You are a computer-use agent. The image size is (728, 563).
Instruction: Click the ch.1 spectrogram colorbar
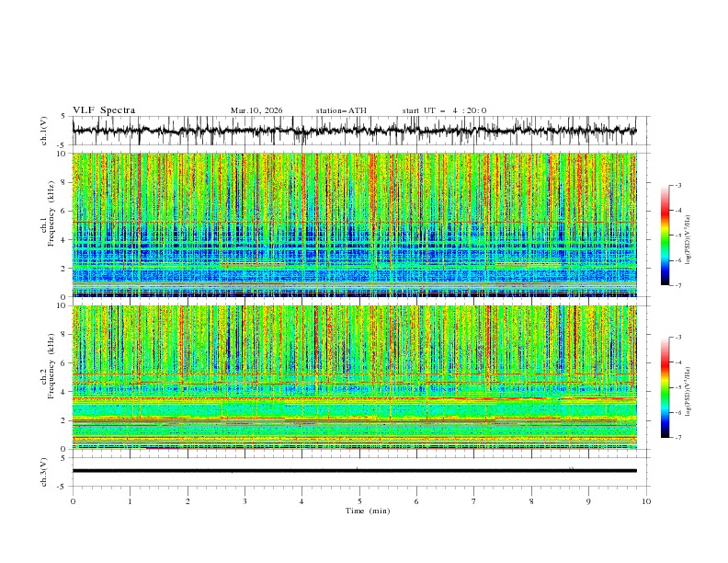[x=665, y=236]
